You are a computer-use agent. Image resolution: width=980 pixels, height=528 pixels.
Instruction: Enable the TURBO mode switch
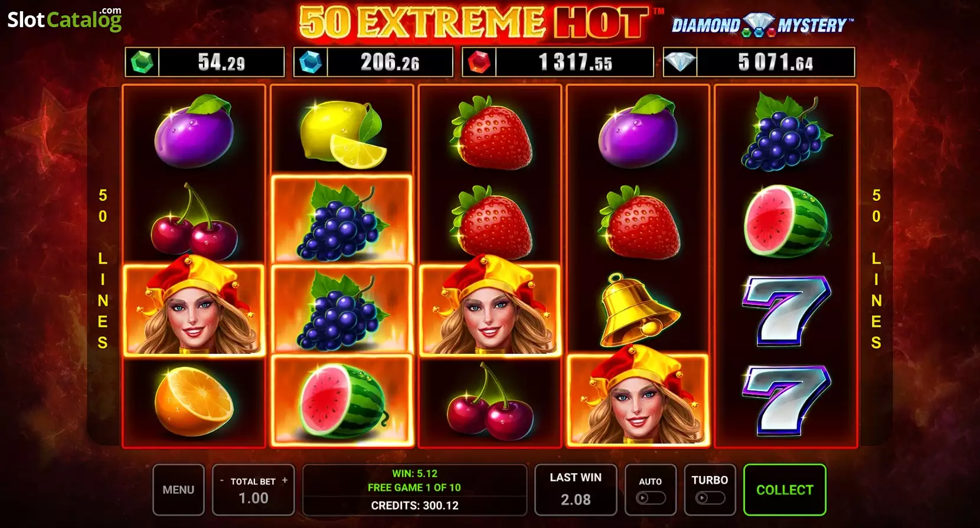[x=710, y=498]
